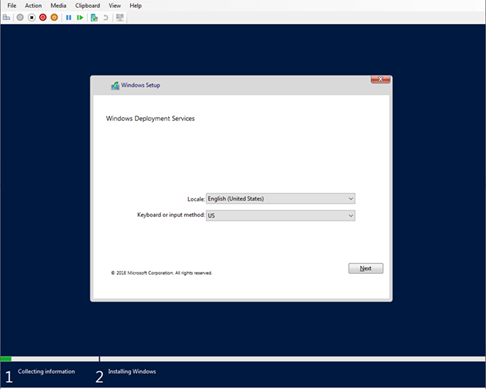486x389 pixels.
Task: Reset the VM with green play icon
Action: [x=80, y=17]
